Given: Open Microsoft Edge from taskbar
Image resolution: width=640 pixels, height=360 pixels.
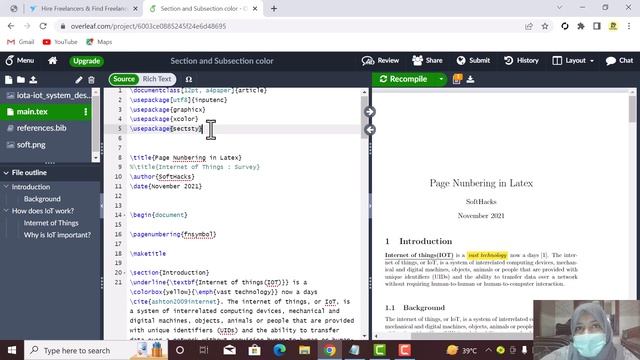Looking at the screenshot, I should pyautogui.click(x=280, y=350).
